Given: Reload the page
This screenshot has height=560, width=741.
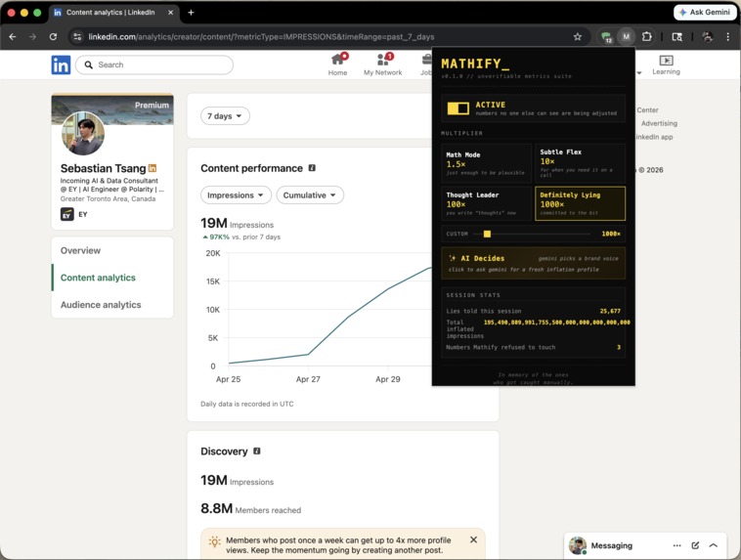Looking at the screenshot, I should (53, 37).
